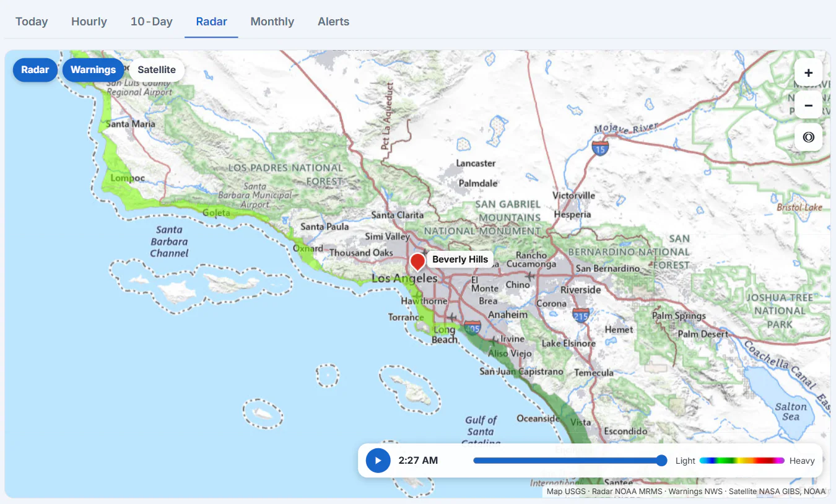Screen dimensions: 836x504
Task: Click the Lancaster city label
Action: tap(476, 163)
